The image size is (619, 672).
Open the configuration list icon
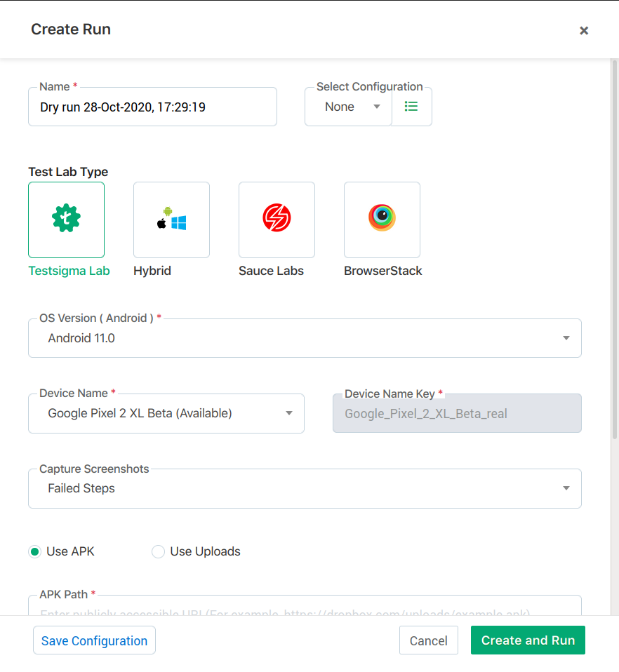tap(411, 107)
